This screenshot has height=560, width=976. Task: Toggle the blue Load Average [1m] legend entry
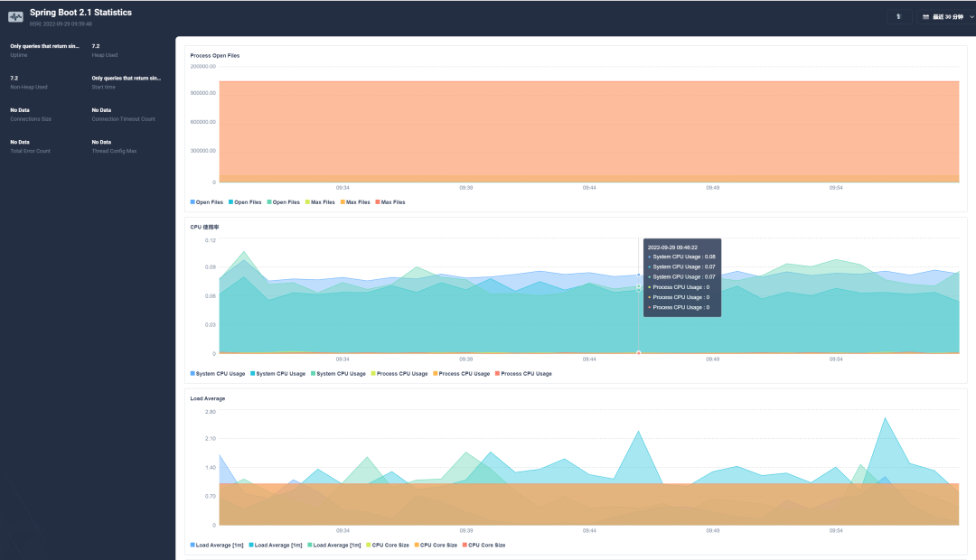[217, 545]
